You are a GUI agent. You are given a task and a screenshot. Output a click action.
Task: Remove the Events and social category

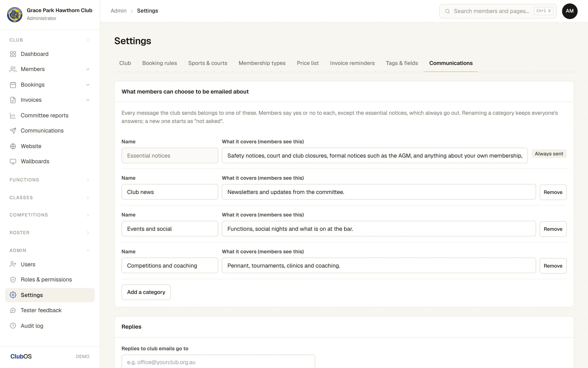[x=553, y=229]
